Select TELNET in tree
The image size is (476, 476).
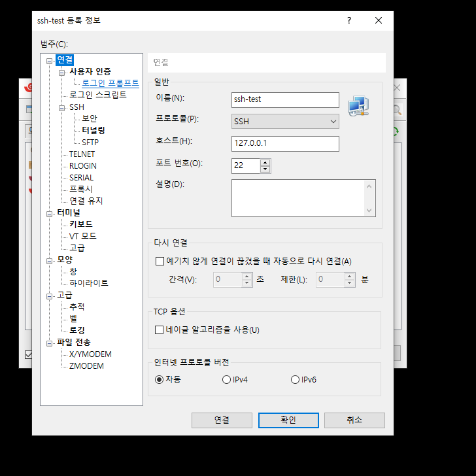coord(82,154)
